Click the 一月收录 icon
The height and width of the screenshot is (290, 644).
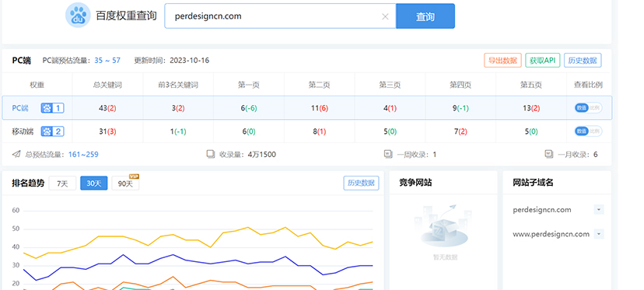(549, 155)
